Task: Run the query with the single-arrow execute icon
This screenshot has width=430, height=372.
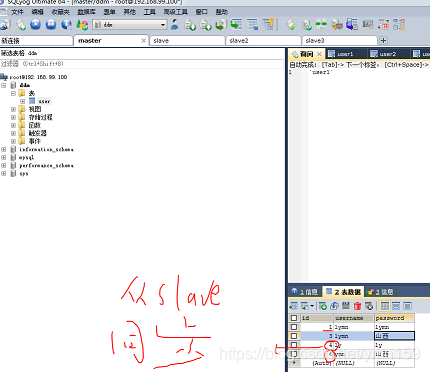Action: (x=36, y=24)
